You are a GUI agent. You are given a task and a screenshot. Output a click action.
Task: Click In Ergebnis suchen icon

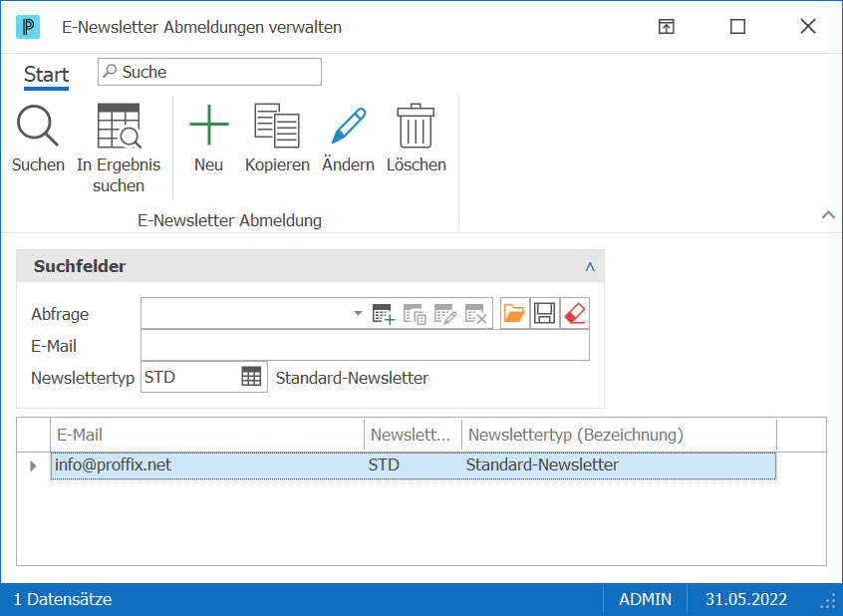pos(119,126)
